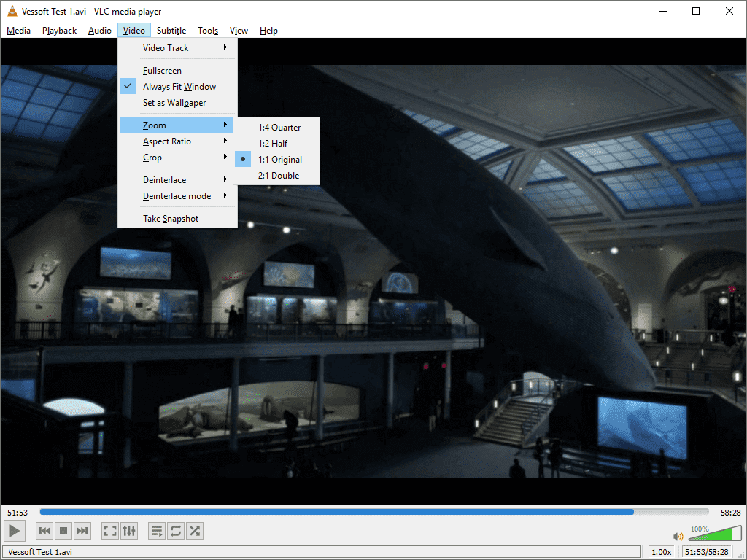Select 1:1 Original zoom option
Screen dimensions: 747x560
point(276,160)
